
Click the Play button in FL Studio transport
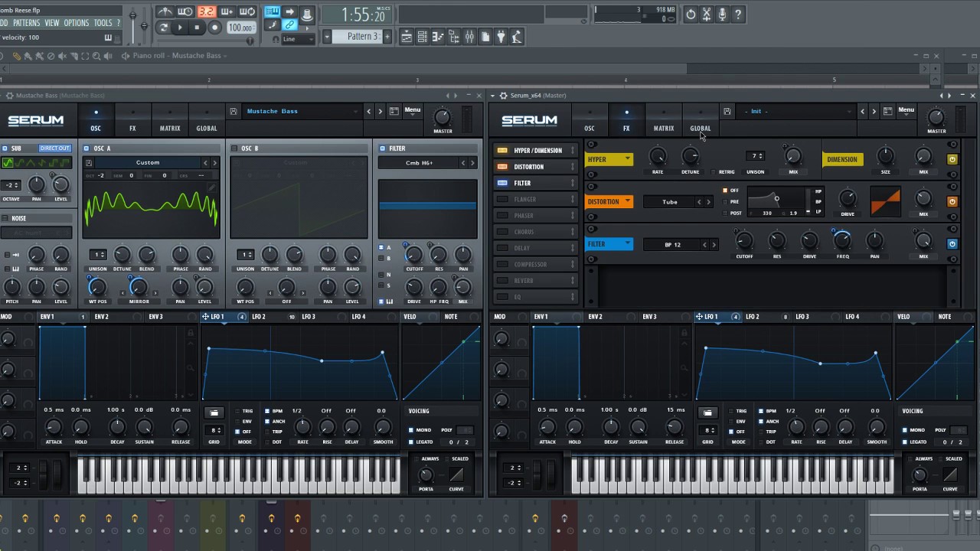click(181, 28)
